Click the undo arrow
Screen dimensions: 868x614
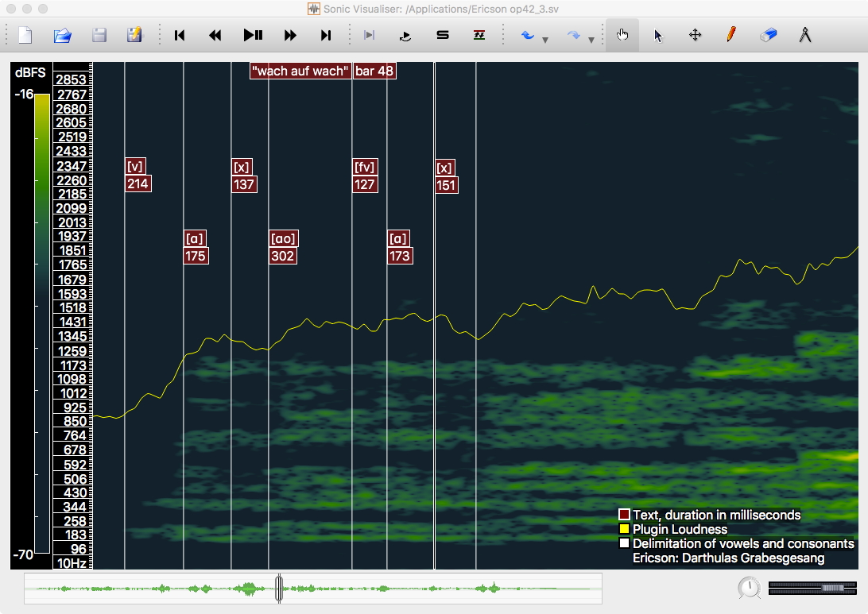528,36
